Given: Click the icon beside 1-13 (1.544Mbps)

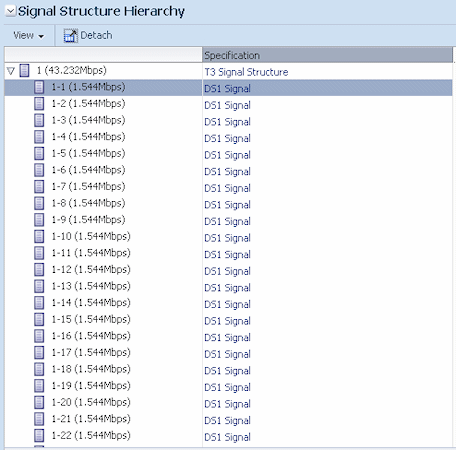Looking at the screenshot, I should 39,286.
